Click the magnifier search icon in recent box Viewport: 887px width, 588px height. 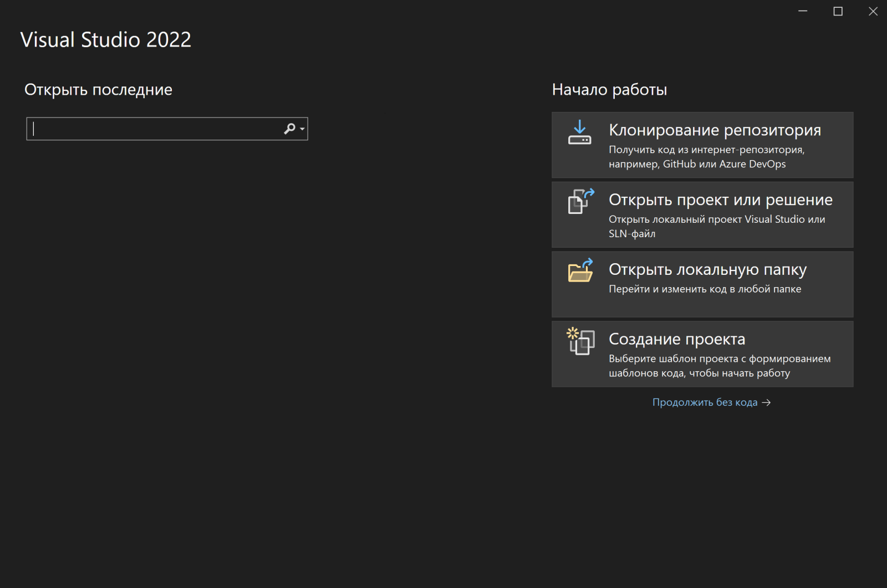(289, 129)
